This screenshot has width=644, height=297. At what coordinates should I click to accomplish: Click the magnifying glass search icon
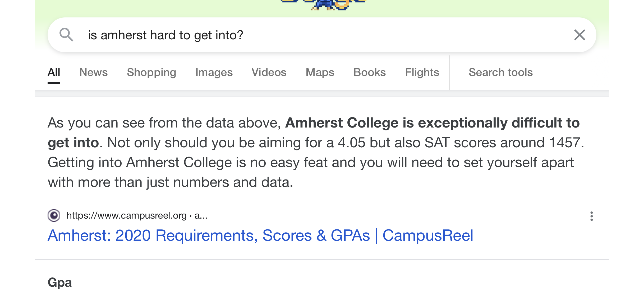coord(66,35)
